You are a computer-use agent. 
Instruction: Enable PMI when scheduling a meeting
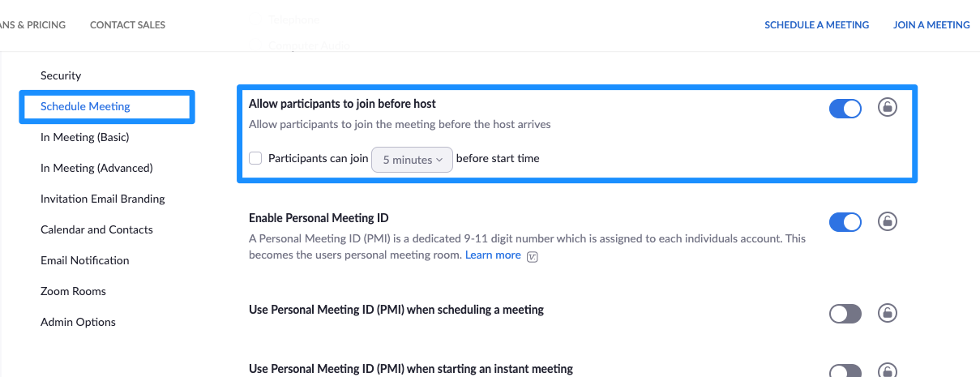[845, 313]
